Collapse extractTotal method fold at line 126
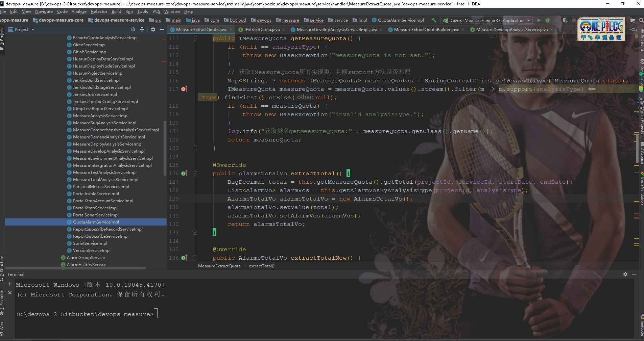The image size is (644, 341). coord(195,174)
